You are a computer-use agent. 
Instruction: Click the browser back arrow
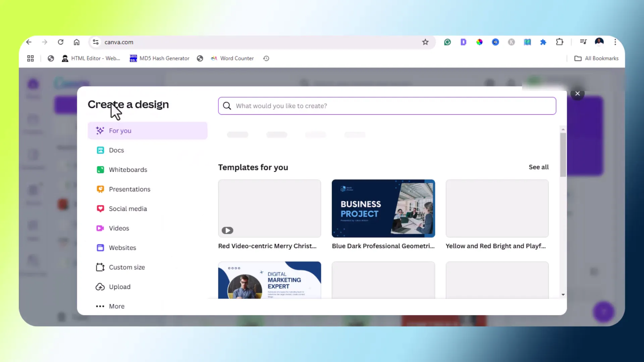29,42
